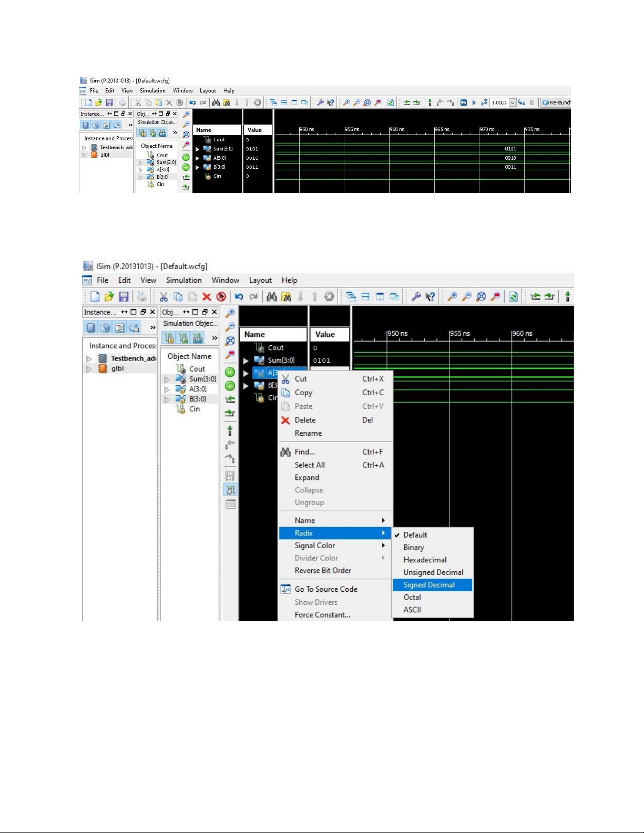Open the Name submenu in context menu
The width and height of the screenshot is (644, 833).
335,520
